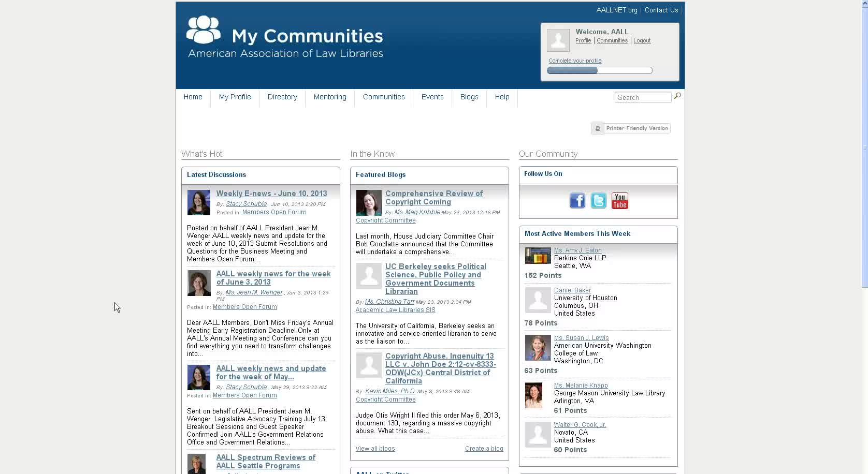Viewport: 868px width, 474px height.
Task: Open Walter G. Cook, Jr.'s member profile
Action: point(580,425)
